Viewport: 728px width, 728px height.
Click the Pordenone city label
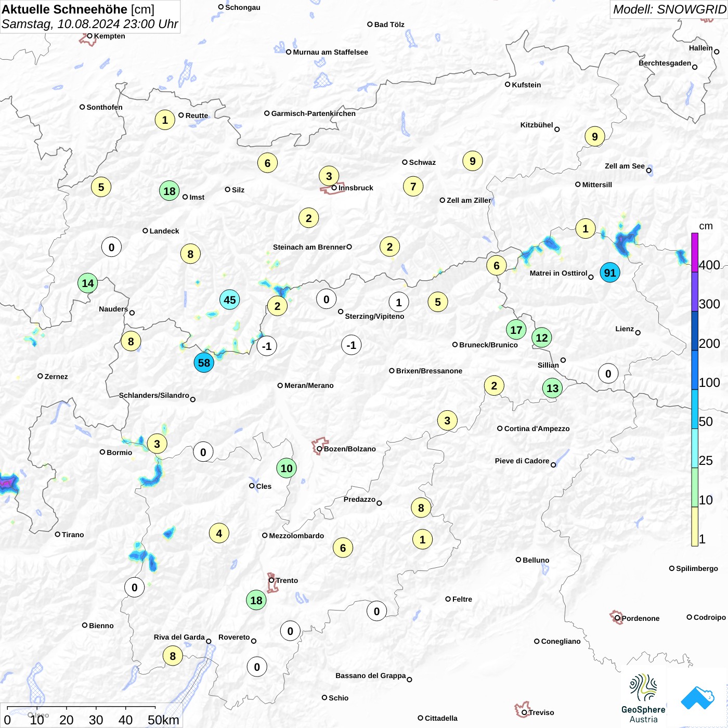tap(641, 618)
